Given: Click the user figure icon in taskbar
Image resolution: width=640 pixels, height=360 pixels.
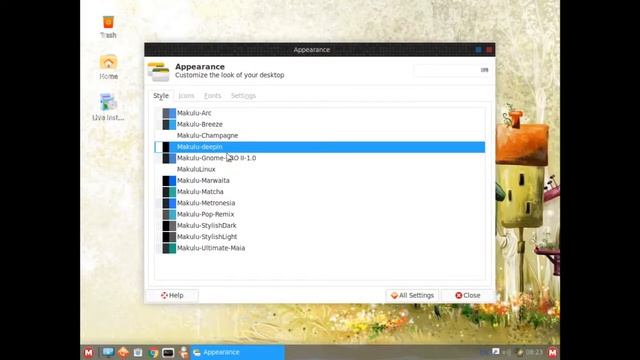Looking at the screenshot, I should [x=184, y=352].
